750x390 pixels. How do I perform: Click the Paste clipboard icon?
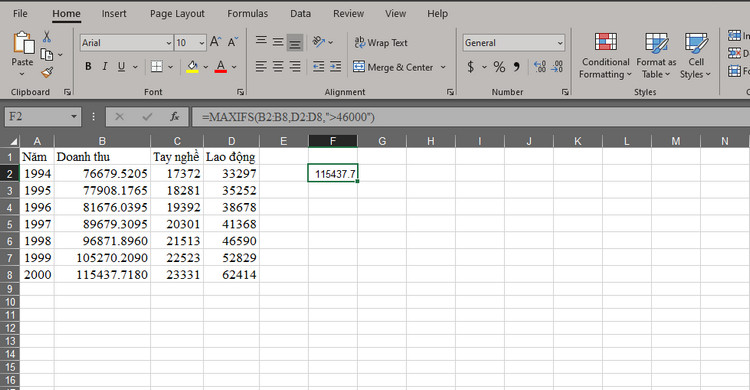[23, 43]
